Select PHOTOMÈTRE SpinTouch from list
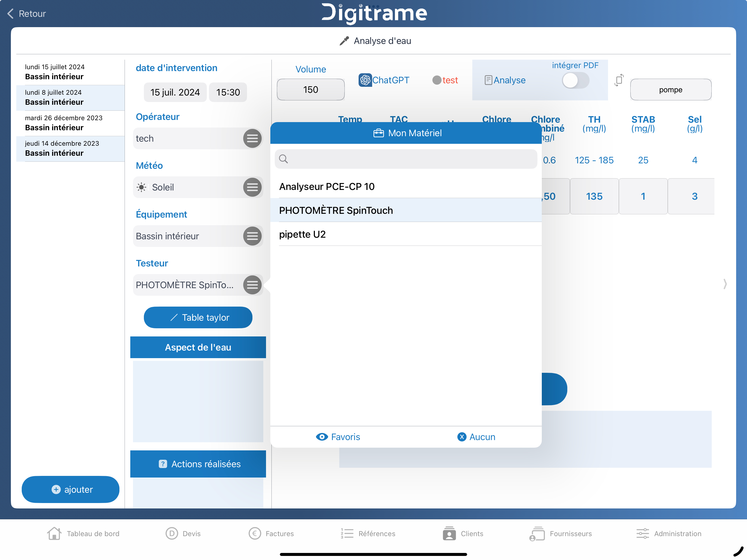Screen dimensions: 747x560 (x=406, y=210)
